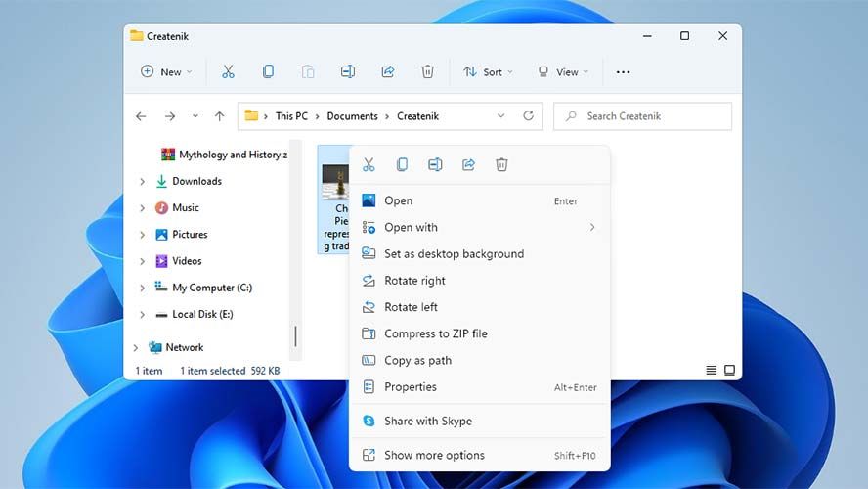Open Properties from the context menu
868x489 pixels.
point(479,386)
